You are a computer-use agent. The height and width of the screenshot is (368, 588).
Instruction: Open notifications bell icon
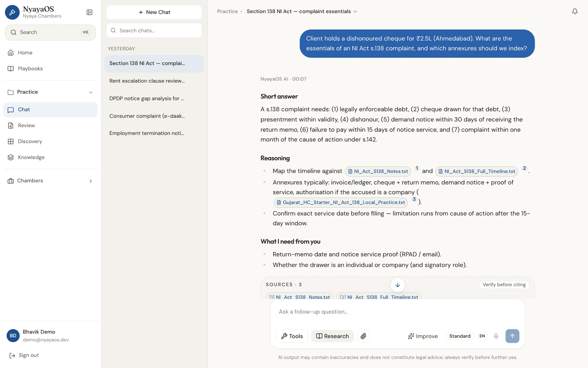click(x=575, y=11)
